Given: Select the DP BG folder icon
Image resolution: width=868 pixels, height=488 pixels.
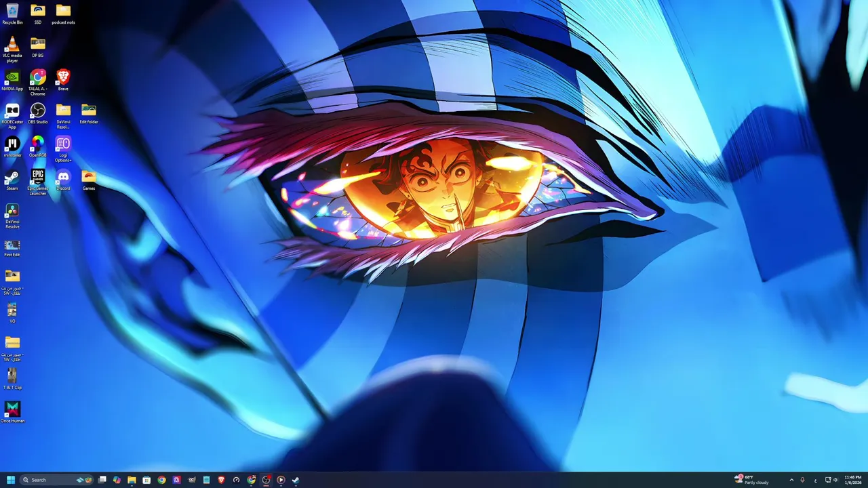Looking at the screenshot, I should coord(38,47).
